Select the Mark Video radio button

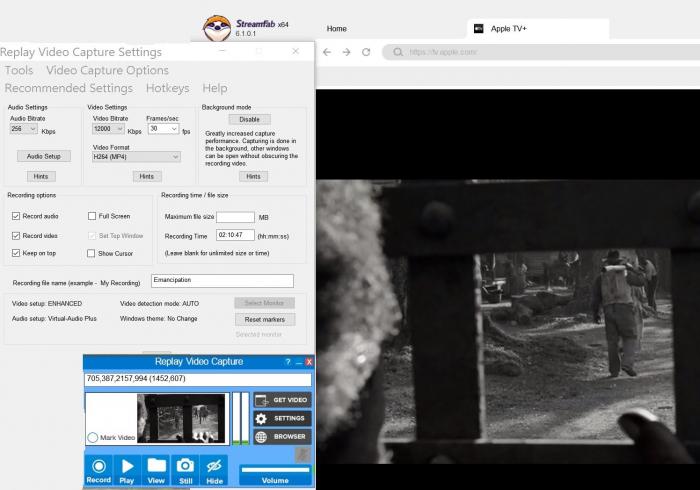coord(93,437)
